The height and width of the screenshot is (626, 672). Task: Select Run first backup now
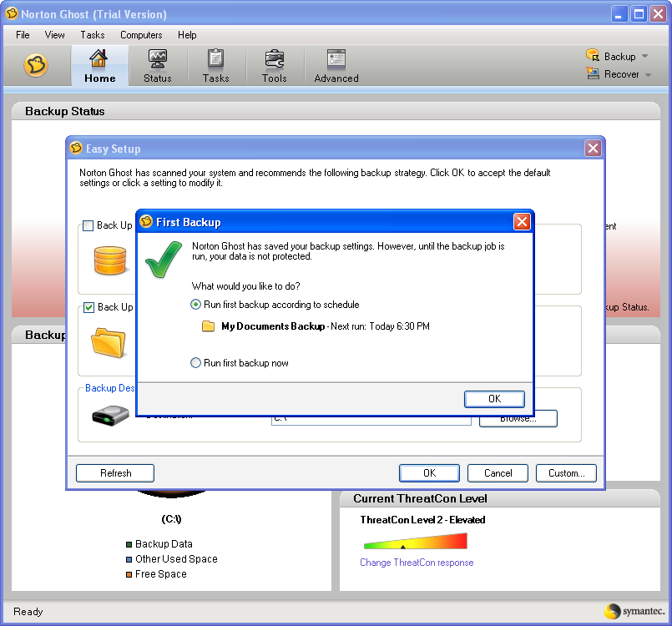tap(239, 363)
